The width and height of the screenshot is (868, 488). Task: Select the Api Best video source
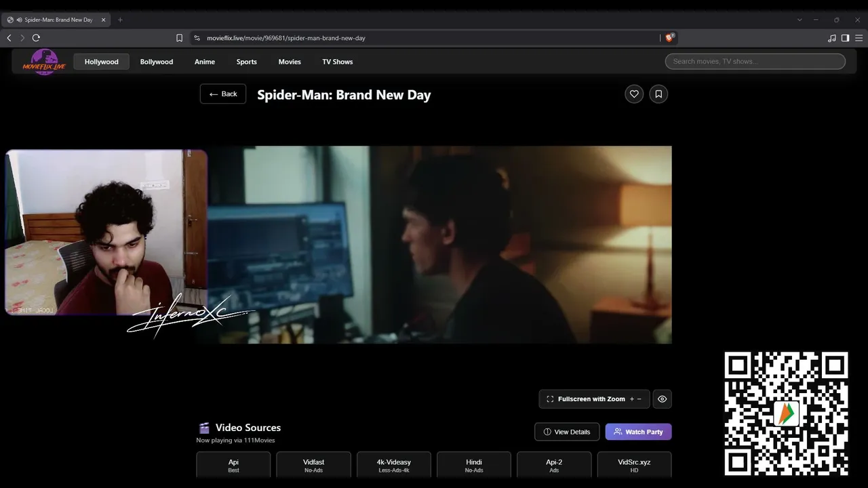coord(233,465)
